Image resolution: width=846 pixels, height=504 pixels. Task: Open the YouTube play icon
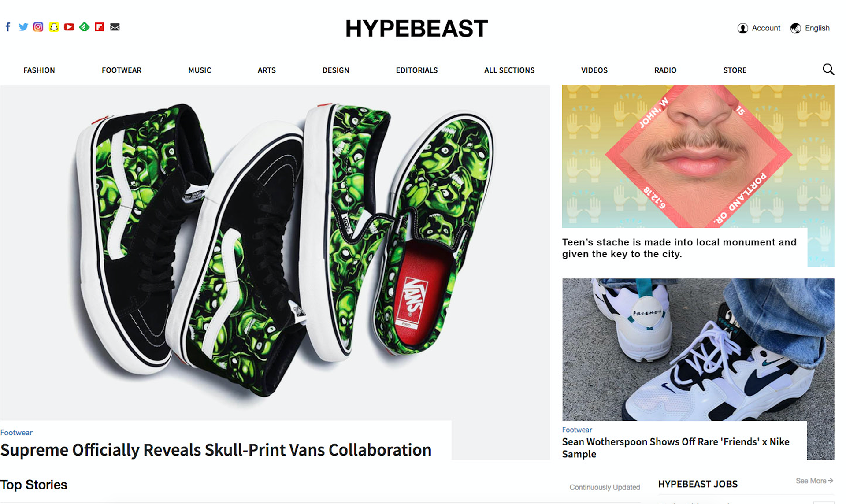(x=69, y=27)
